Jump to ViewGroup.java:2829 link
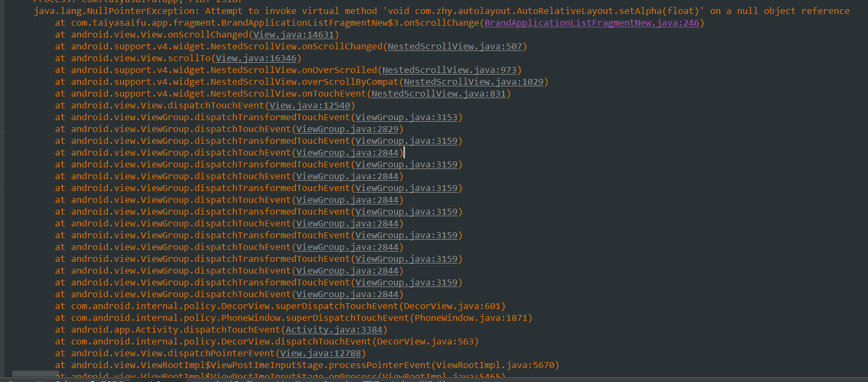 click(x=348, y=129)
